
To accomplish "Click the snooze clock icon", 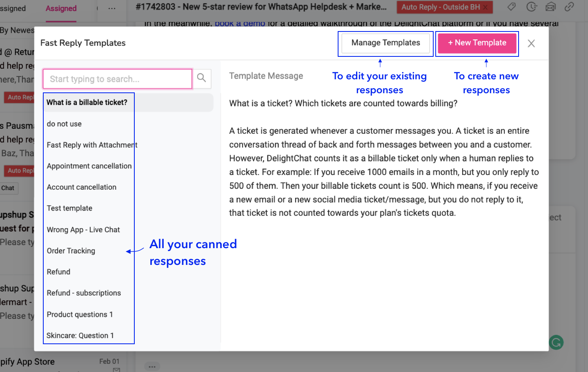I will [531, 7].
